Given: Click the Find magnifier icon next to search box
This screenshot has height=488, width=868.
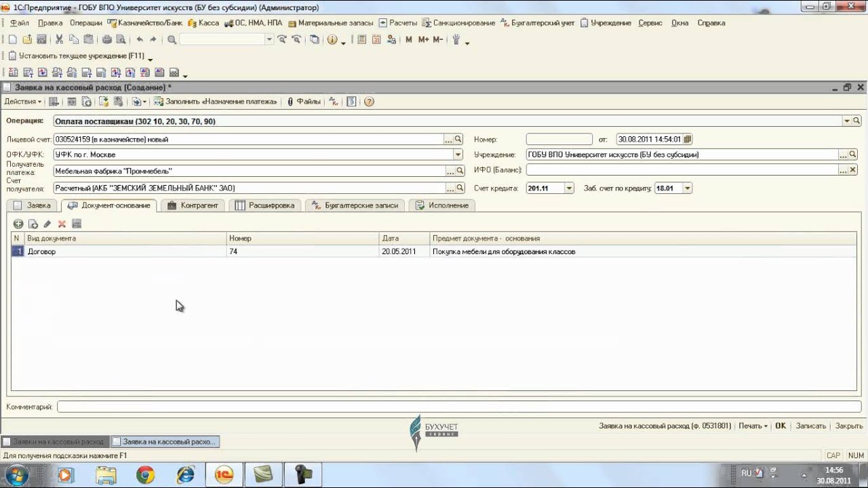Looking at the screenshot, I should coord(172,40).
